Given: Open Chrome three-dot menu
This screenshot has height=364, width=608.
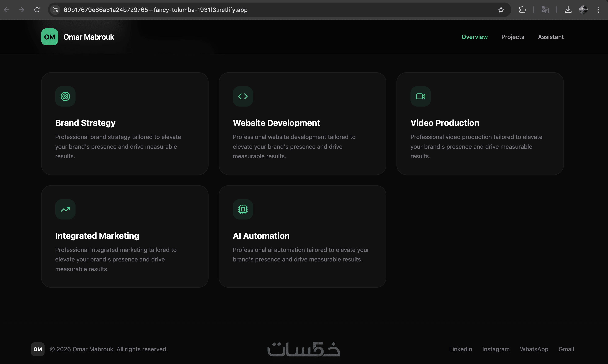Looking at the screenshot, I should point(598,10).
